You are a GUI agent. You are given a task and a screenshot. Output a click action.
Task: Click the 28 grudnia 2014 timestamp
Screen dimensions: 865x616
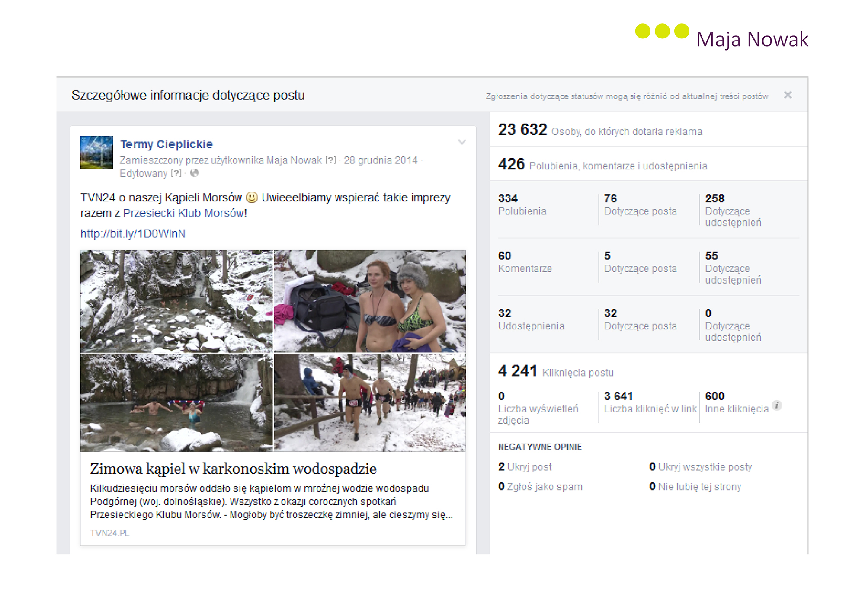click(x=381, y=160)
